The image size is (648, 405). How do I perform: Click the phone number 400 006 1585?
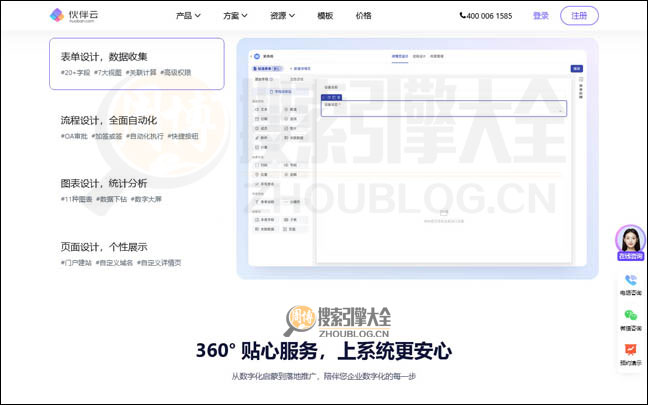[x=486, y=16]
